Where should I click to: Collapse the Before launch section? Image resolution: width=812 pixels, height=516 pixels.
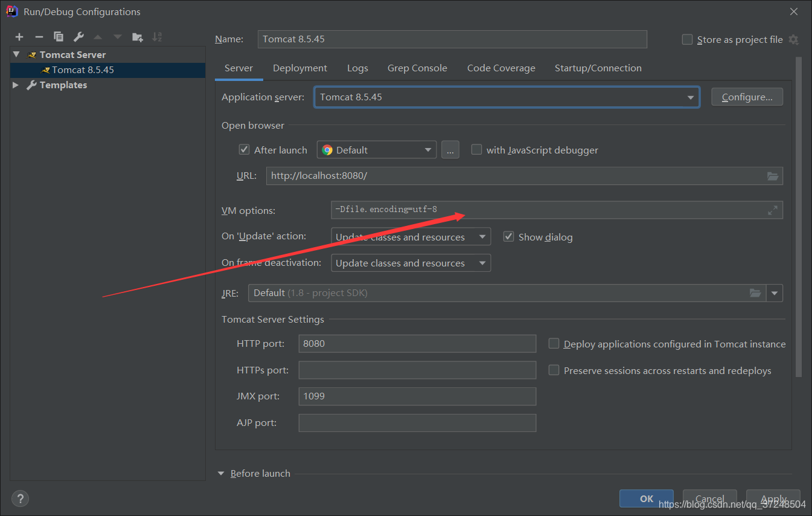221,473
